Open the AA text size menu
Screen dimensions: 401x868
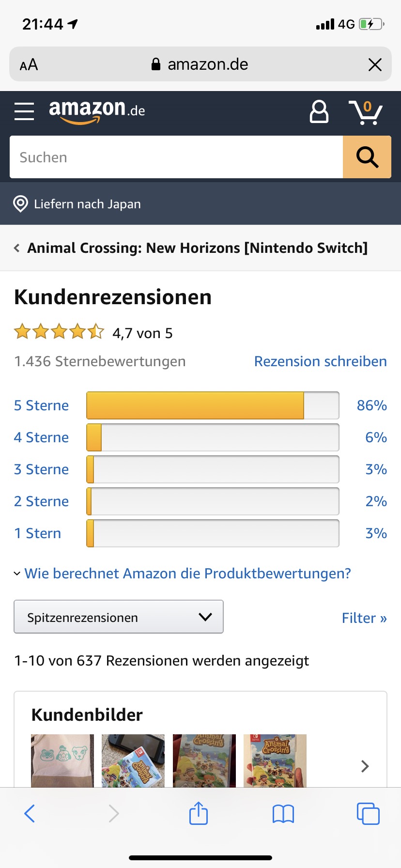pyautogui.click(x=29, y=64)
